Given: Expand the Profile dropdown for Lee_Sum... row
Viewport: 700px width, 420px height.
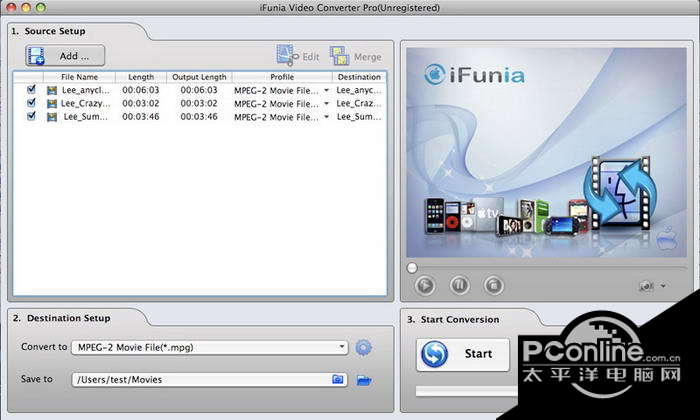Looking at the screenshot, I should (x=326, y=117).
